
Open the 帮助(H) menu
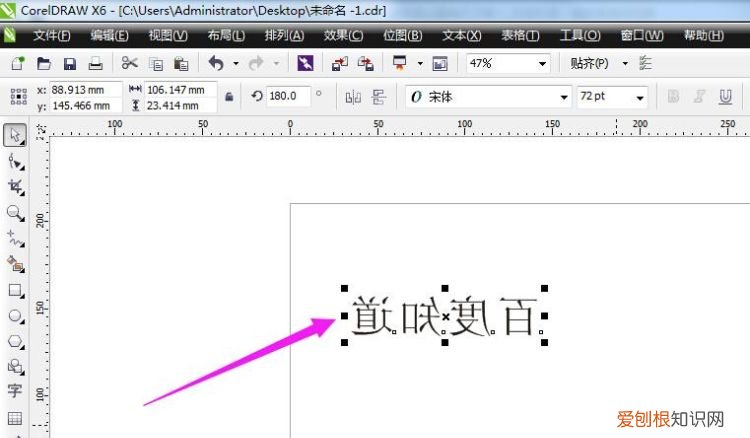pyautogui.click(x=703, y=35)
